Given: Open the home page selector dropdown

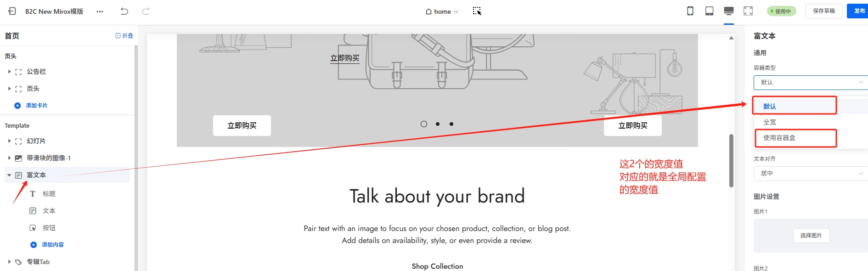Looking at the screenshot, I should pos(442,11).
